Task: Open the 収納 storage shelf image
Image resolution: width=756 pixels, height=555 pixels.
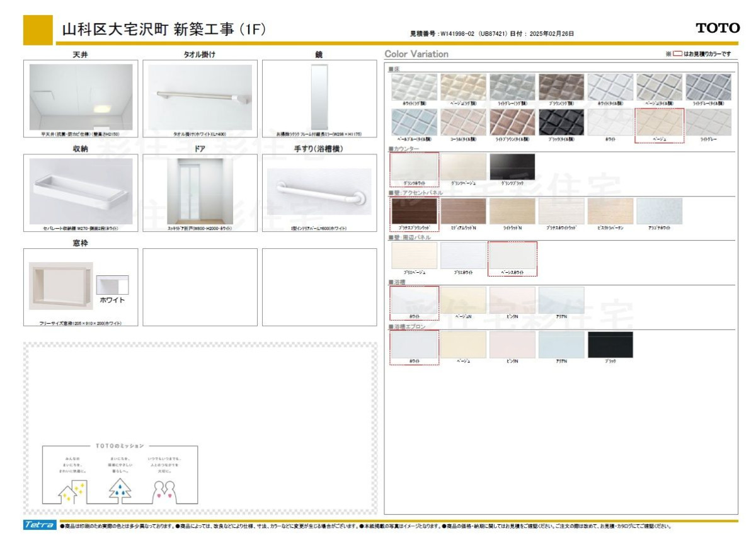Action: pyautogui.click(x=81, y=191)
